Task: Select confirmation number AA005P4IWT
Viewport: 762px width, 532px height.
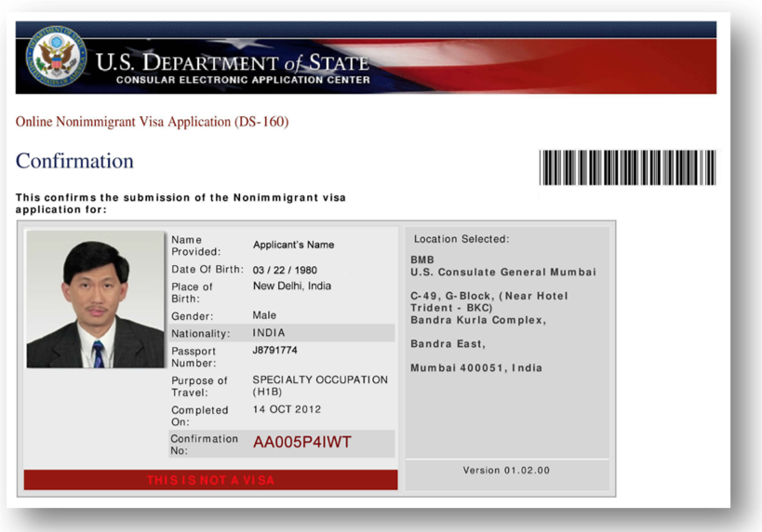Action: (x=301, y=442)
